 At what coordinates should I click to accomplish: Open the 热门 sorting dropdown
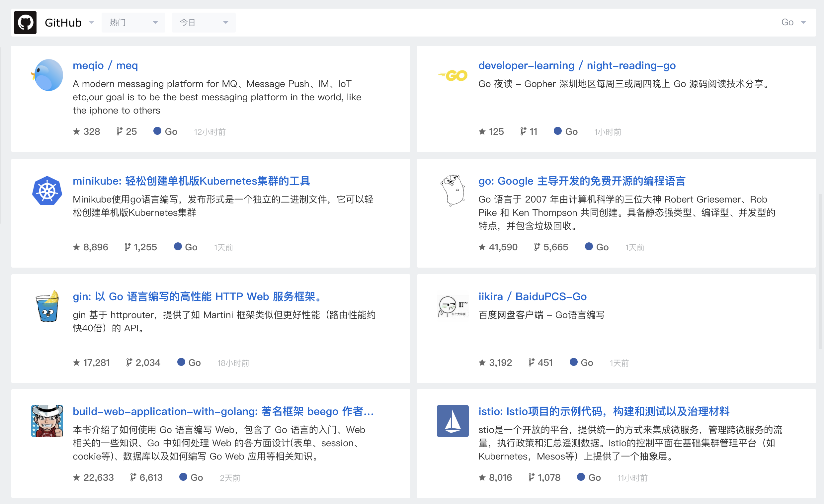pos(133,22)
